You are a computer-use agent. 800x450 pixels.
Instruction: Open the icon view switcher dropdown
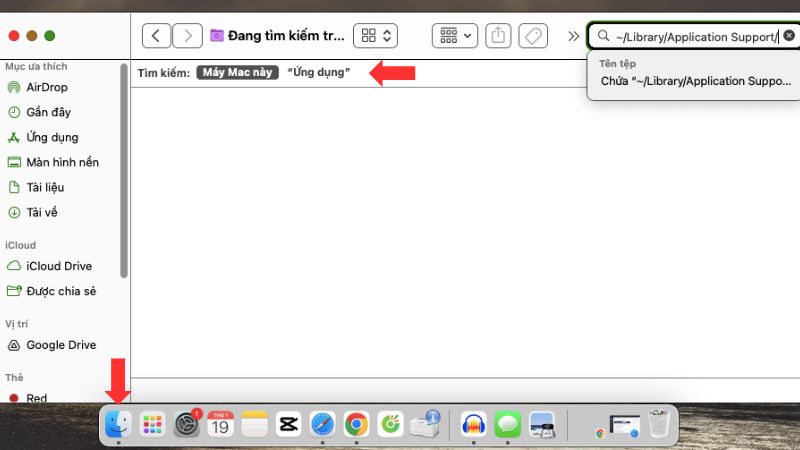(x=376, y=36)
